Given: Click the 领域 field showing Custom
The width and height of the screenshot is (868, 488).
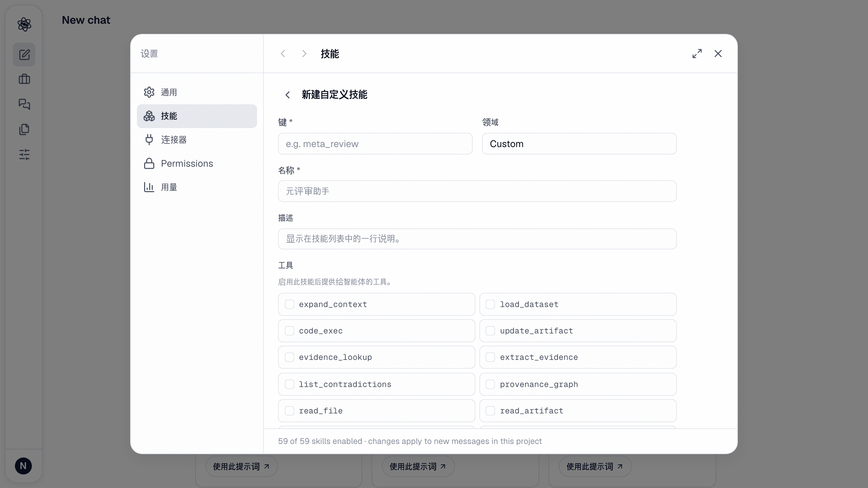Looking at the screenshot, I should click(579, 144).
